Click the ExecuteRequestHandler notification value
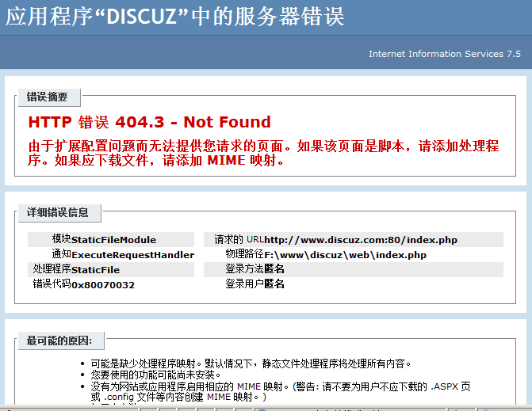The height and width of the screenshot is (411, 532). pos(132,255)
